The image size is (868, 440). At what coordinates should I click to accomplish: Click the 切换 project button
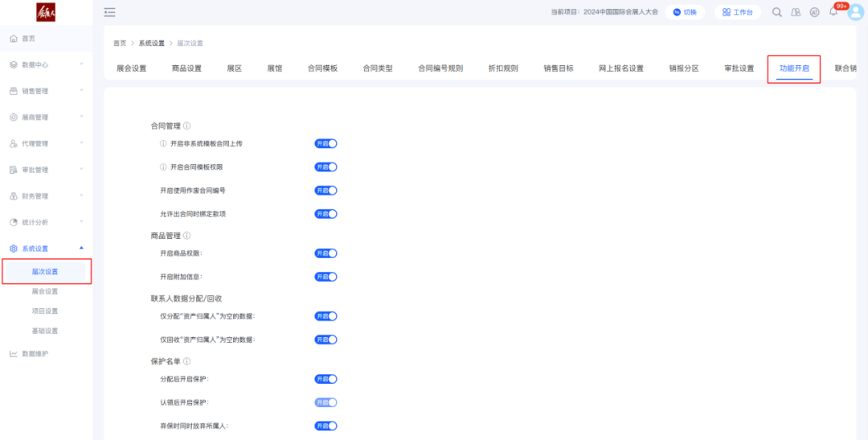685,12
